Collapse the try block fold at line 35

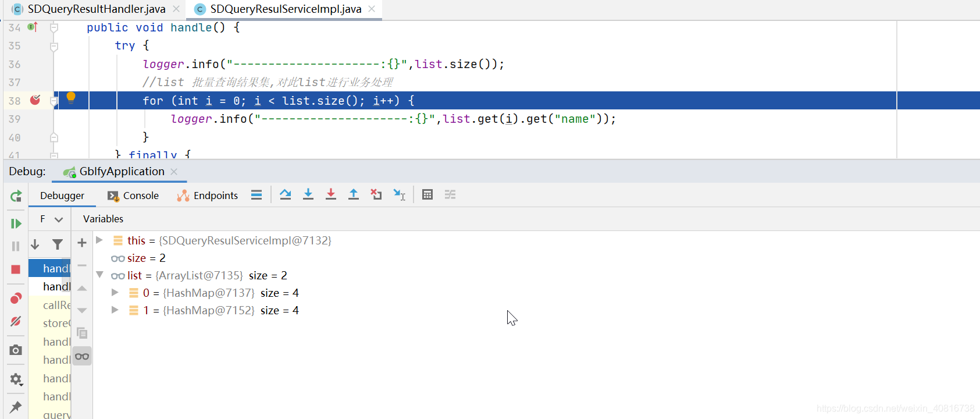[54, 46]
